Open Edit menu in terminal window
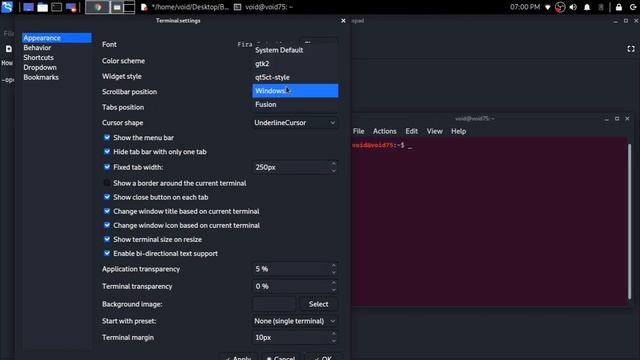 pyautogui.click(x=411, y=131)
